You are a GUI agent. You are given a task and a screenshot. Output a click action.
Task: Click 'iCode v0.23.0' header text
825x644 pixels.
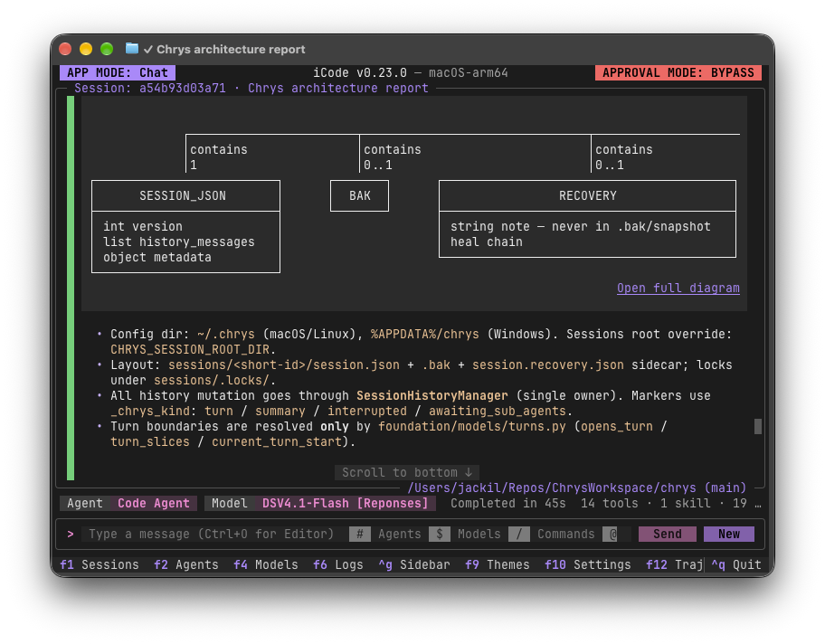360,72
